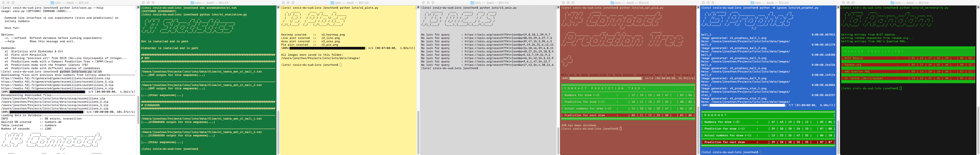Screen dimensions: 980x155
Task: Click the 'Image generated: x5_prophecy_ball_1.png' line
Action: click(x=734, y=38)
